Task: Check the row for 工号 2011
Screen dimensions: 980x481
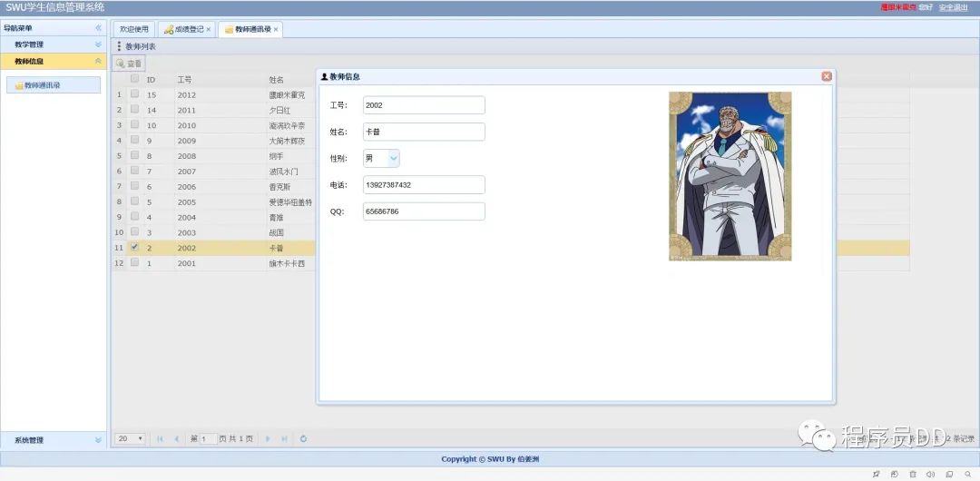Action: click(x=134, y=109)
